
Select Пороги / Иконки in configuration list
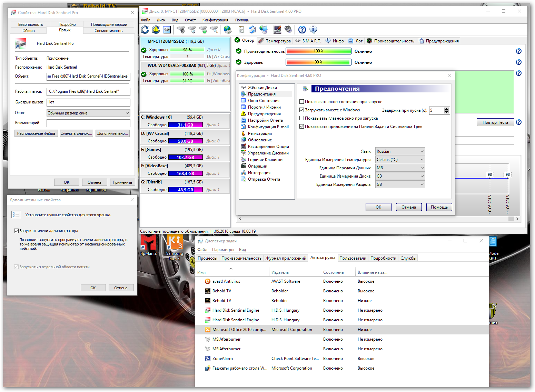pyautogui.click(x=265, y=107)
